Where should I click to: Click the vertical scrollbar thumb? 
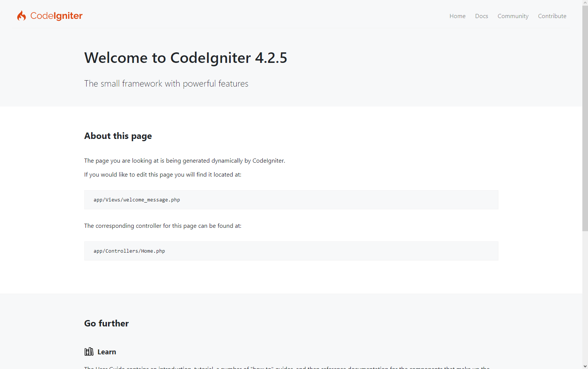585,118
